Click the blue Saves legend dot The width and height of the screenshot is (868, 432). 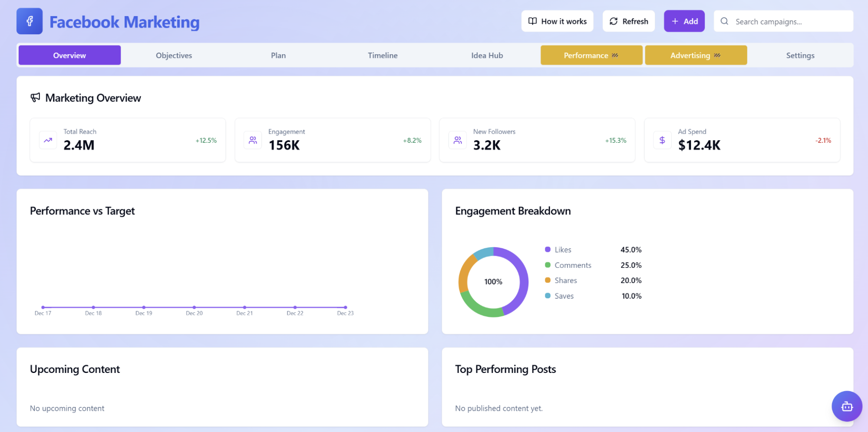(548, 296)
